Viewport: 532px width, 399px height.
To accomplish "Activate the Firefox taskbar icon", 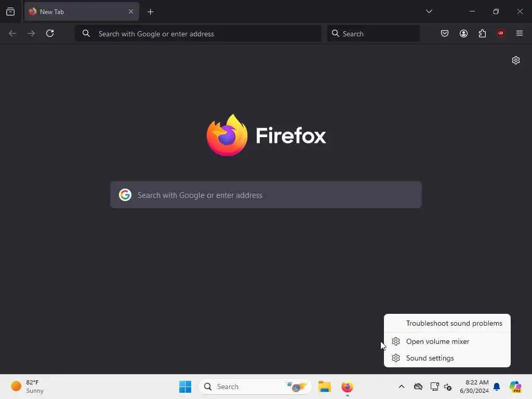I will 347,387.
